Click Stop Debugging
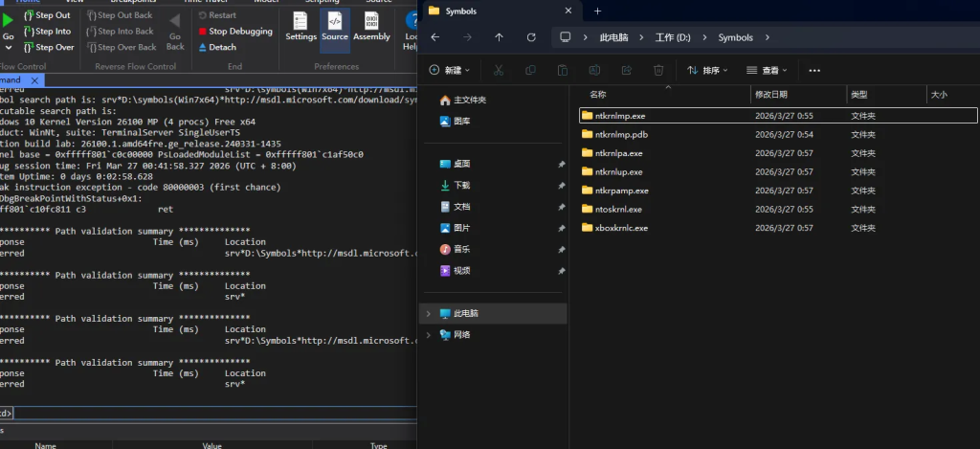Screen dimensions: 980x449 tap(235, 32)
